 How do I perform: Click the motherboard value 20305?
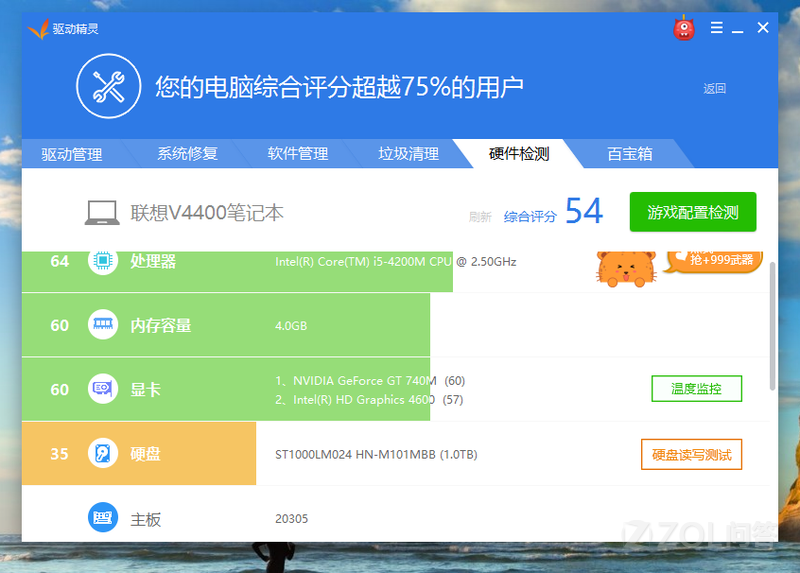click(x=291, y=519)
